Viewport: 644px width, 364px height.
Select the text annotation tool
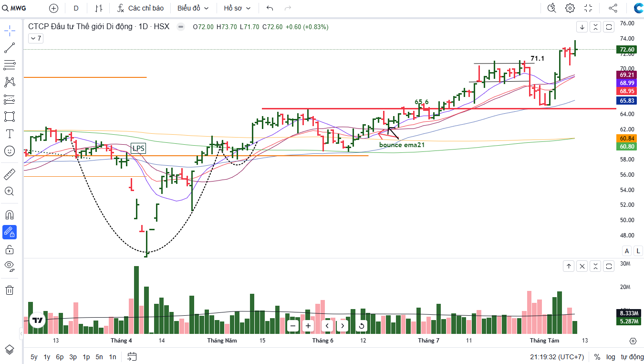click(x=10, y=134)
